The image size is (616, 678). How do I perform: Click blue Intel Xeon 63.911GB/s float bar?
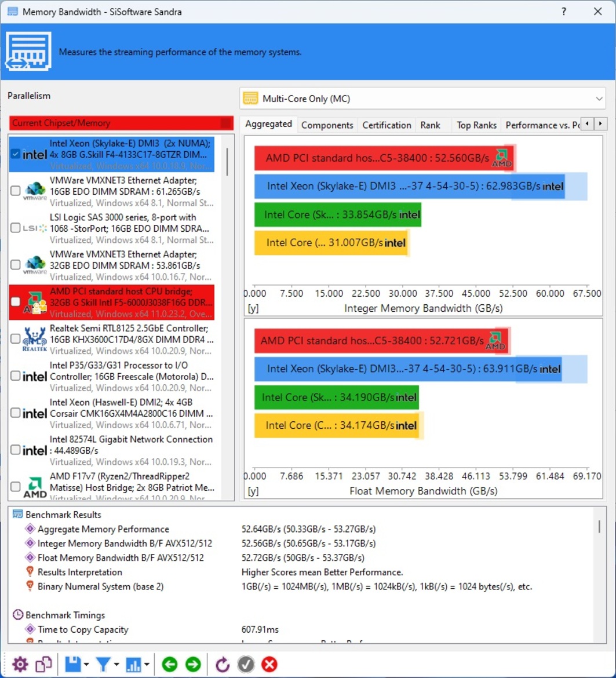point(407,369)
